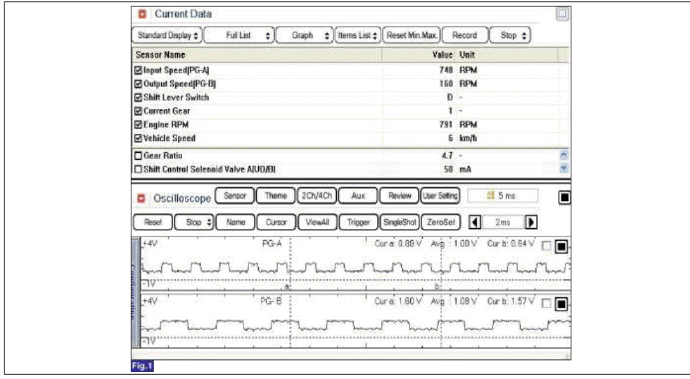690x379 pixels.
Task: Open the Sensor oscilloscope option
Action: tap(235, 196)
